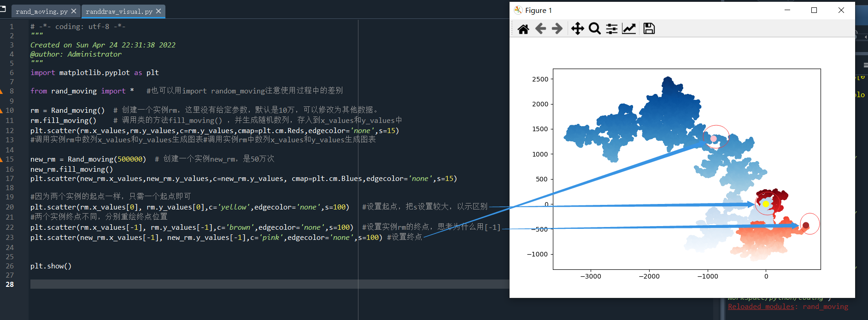Open edit axis and curve parameters

click(x=629, y=29)
